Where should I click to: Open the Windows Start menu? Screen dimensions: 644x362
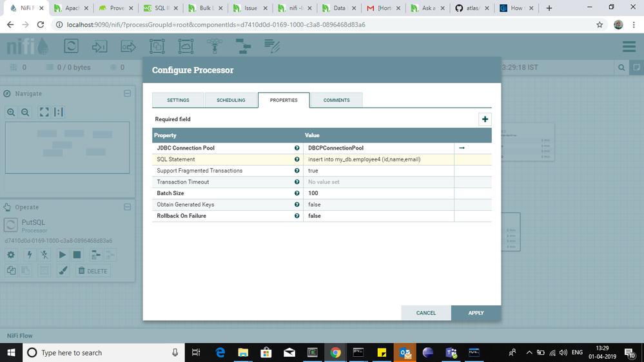click(11, 352)
